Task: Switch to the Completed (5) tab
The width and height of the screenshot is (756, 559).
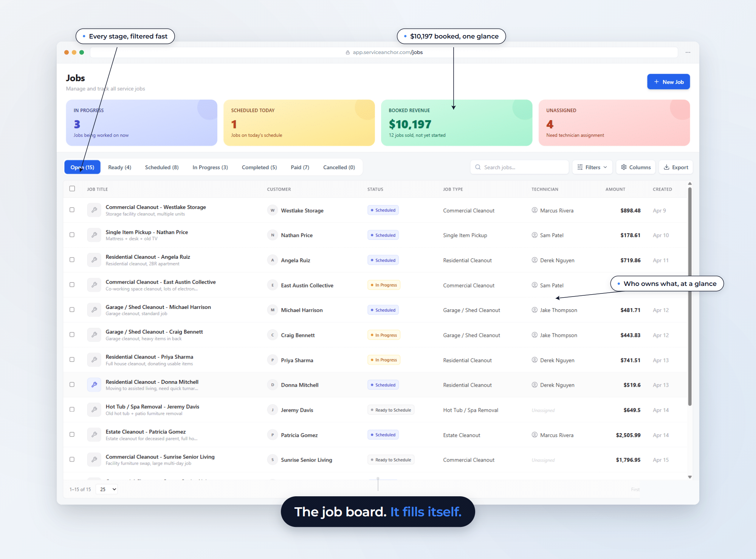Action: [x=259, y=167]
